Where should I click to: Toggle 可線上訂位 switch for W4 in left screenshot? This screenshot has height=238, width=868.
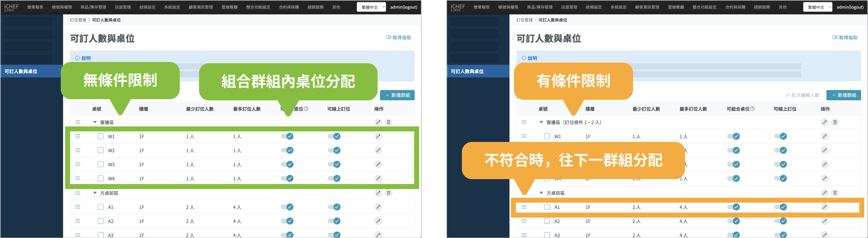pyautogui.click(x=334, y=178)
